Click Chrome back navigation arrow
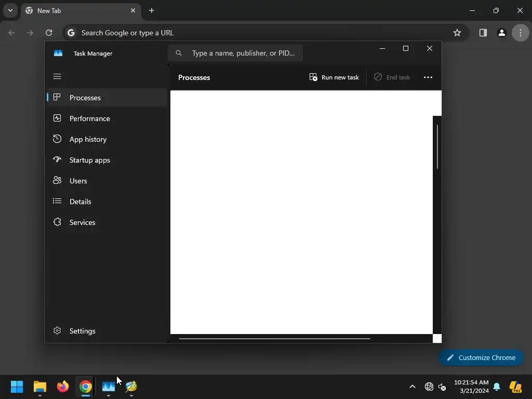 (11, 33)
